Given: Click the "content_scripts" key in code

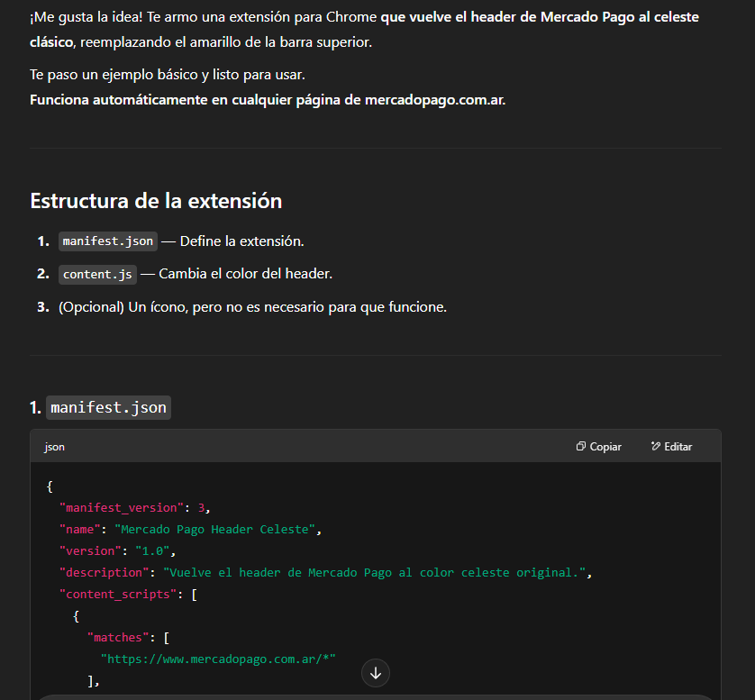Looking at the screenshot, I should coord(118,595).
